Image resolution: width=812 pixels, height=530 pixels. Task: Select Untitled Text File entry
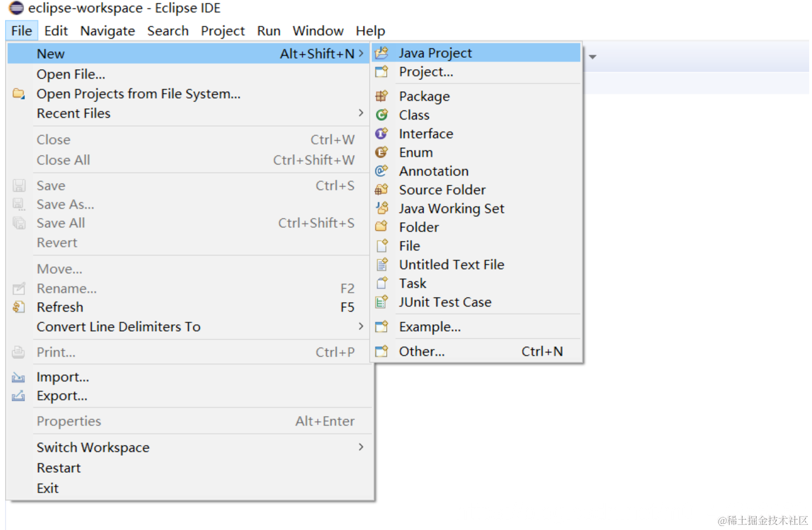click(476, 264)
